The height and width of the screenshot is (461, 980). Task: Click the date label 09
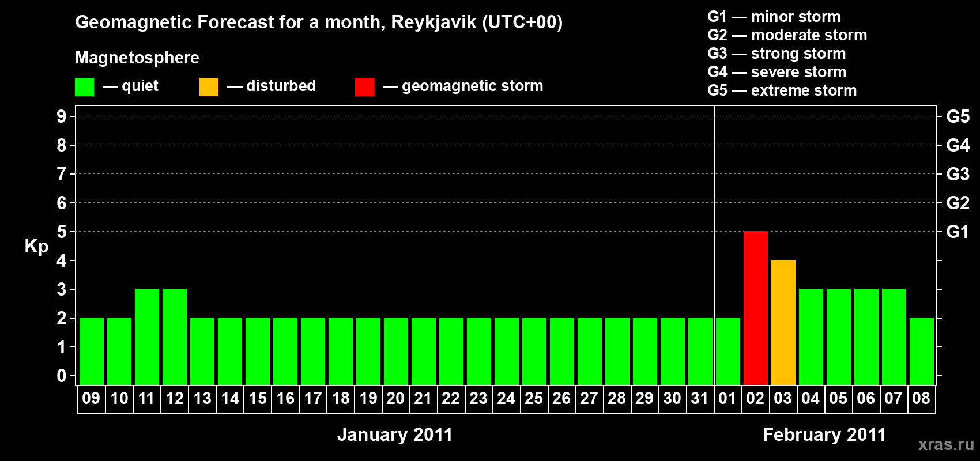(x=91, y=398)
